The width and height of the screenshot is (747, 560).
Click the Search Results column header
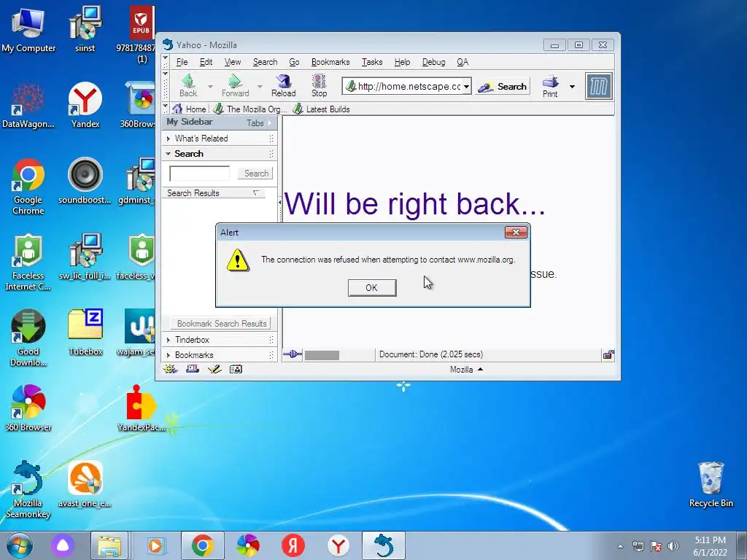[x=214, y=192]
